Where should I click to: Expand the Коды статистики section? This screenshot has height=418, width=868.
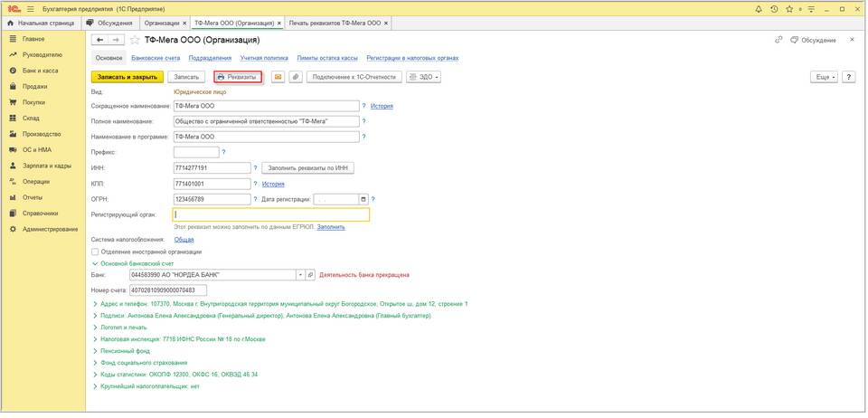pos(95,374)
